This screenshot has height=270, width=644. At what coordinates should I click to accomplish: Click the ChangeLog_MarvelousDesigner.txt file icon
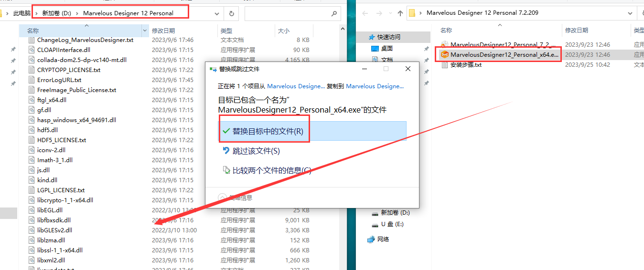click(x=32, y=40)
